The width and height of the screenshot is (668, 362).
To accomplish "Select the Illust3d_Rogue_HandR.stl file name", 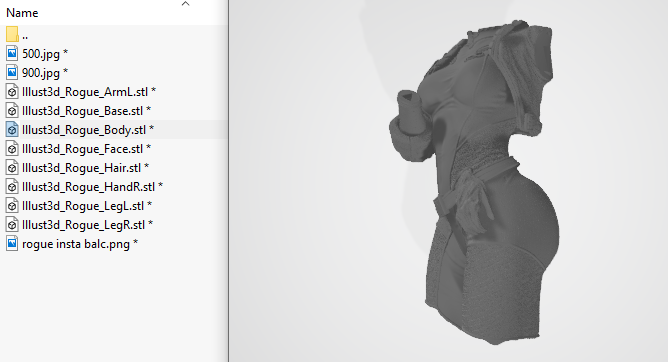I will [x=92, y=187].
